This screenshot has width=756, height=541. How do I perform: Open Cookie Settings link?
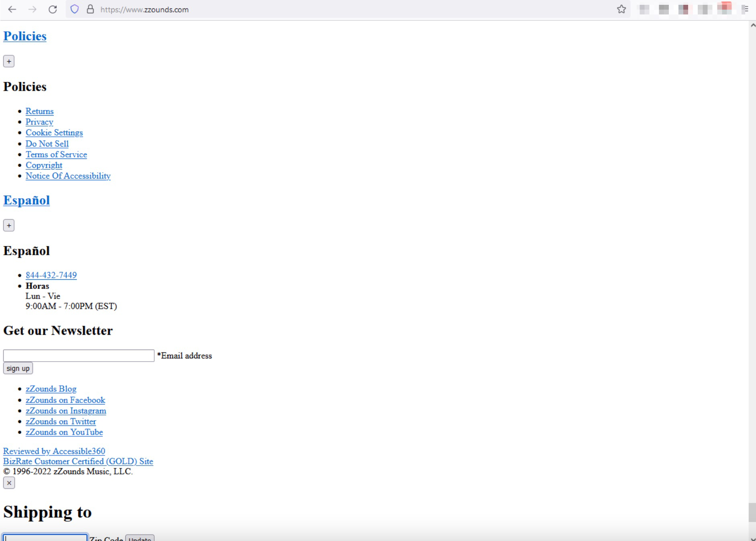click(54, 133)
